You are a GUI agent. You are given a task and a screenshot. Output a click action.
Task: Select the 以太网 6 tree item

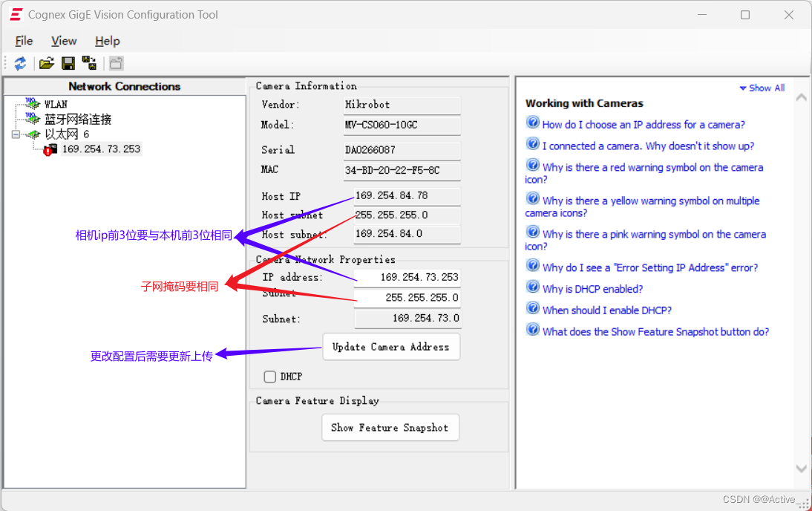coord(67,134)
